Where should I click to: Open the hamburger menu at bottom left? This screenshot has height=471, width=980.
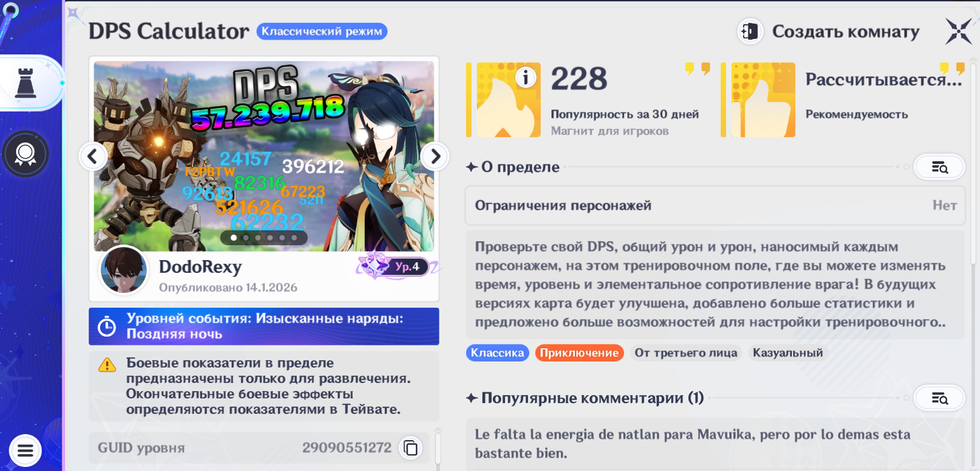coord(26,450)
